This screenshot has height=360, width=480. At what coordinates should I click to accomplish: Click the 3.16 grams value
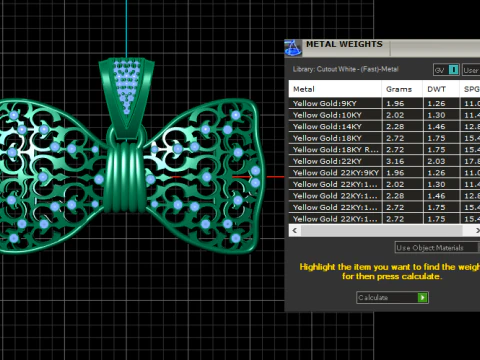(395, 161)
